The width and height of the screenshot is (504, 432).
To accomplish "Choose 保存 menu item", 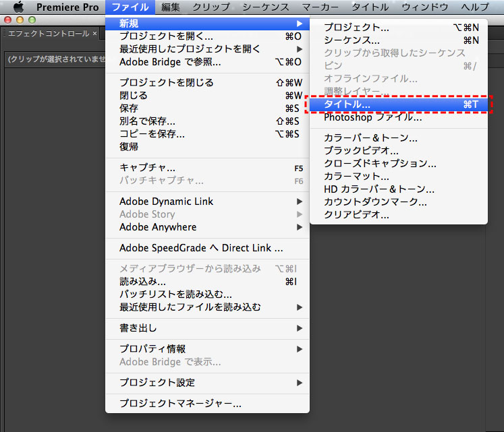I will pyautogui.click(x=207, y=109).
